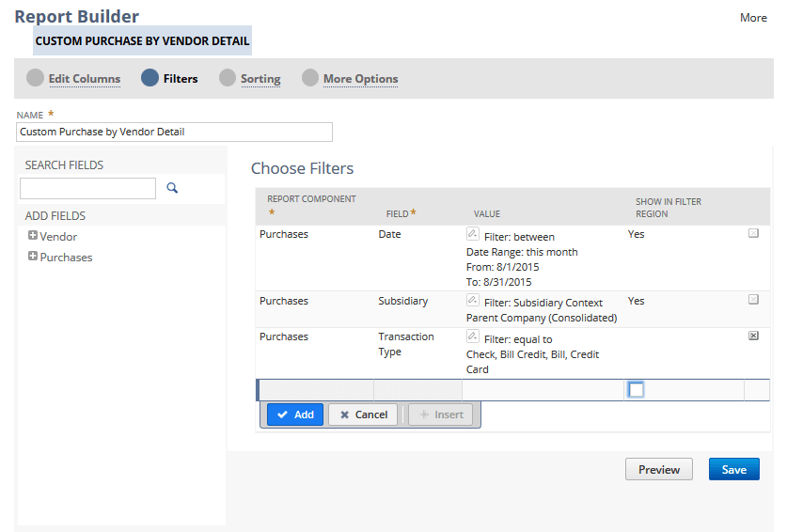Cancel the new filter row
787x532 pixels.
point(363,415)
